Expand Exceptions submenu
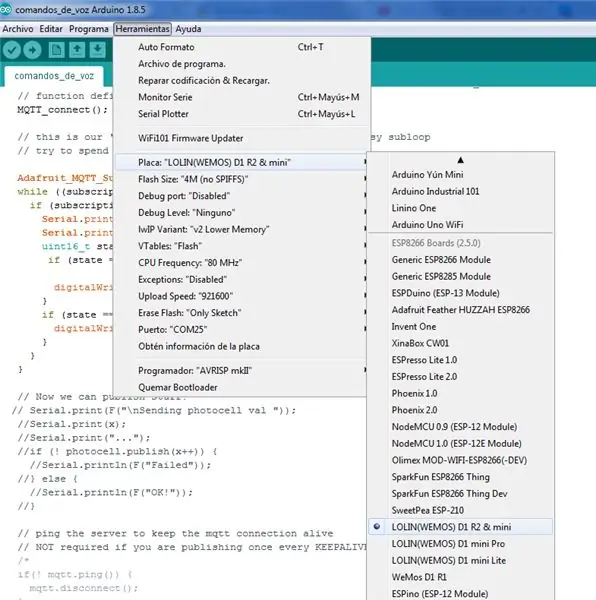Viewport: 596px width, 600px height. (241, 279)
